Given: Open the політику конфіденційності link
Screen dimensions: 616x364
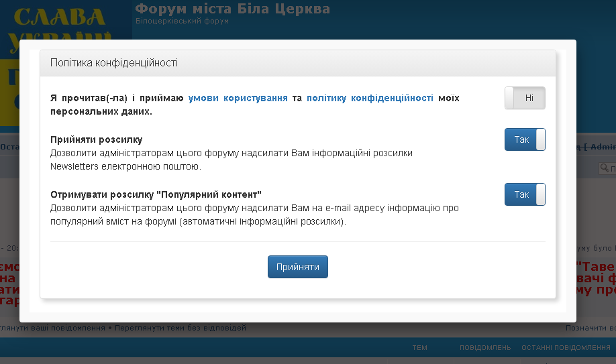Looking at the screenshot, I should [370, 98].
